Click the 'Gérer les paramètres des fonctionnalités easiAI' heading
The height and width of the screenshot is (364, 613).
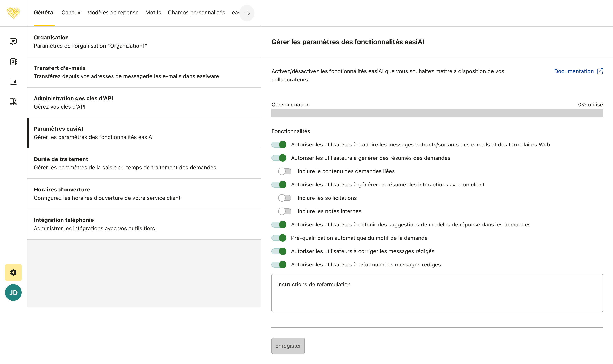point(348,42)
